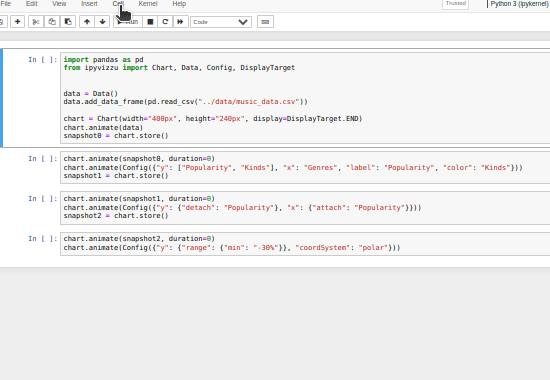Click the 'snapshot1 = chart.store()' line
The image size is (550, 380).
(116, 176)
